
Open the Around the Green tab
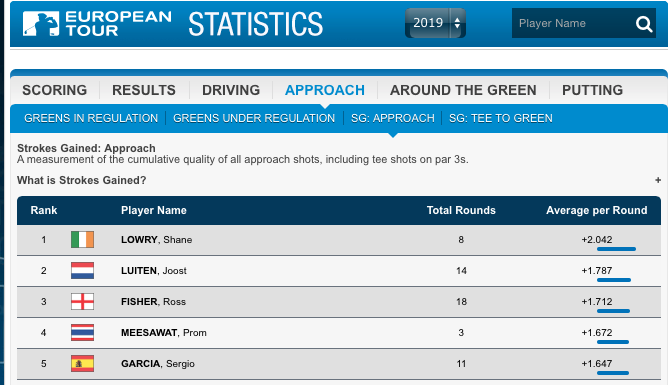click(x=463, y=90)
